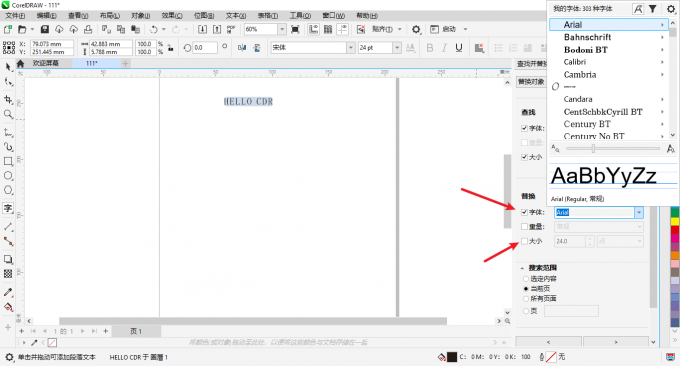
Task: Switch to the 欢迎屏幕 tab
Action: (x=46, y=63)
